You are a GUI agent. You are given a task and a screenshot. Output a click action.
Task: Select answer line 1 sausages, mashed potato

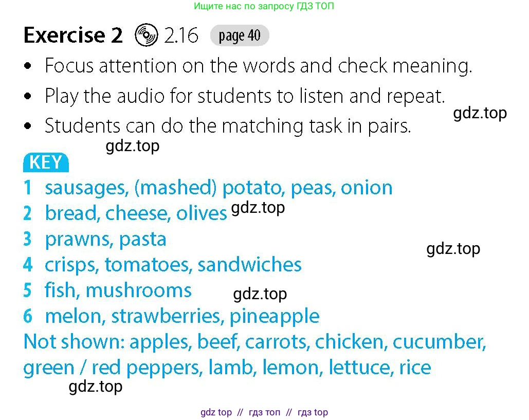(x=208, y=188)
